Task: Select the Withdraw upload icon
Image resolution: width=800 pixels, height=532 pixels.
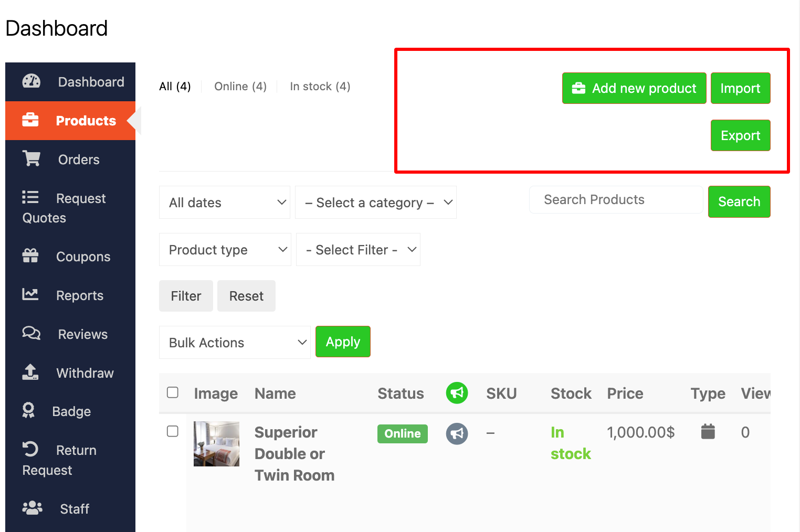Action: tap(30, 373)
